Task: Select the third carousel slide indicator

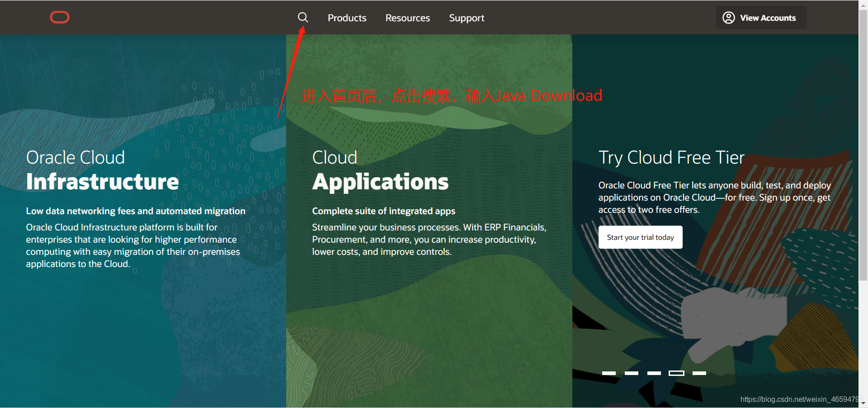Action: coord(654,373)
